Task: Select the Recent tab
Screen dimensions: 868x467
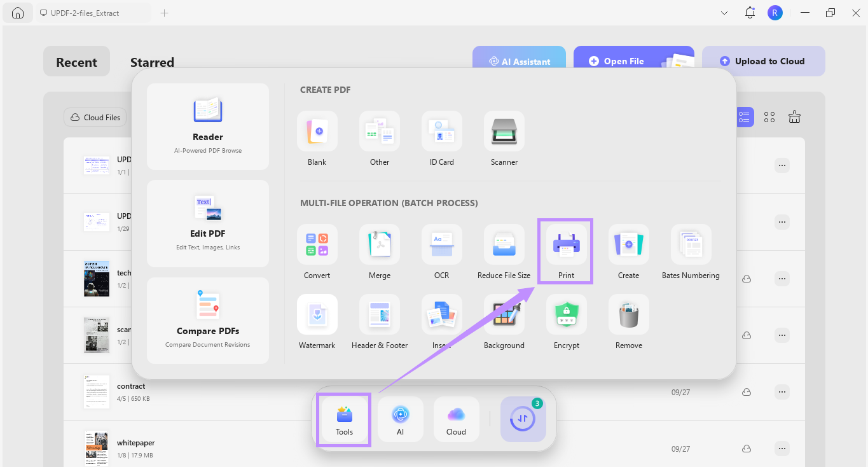Action: click(76, 62)
